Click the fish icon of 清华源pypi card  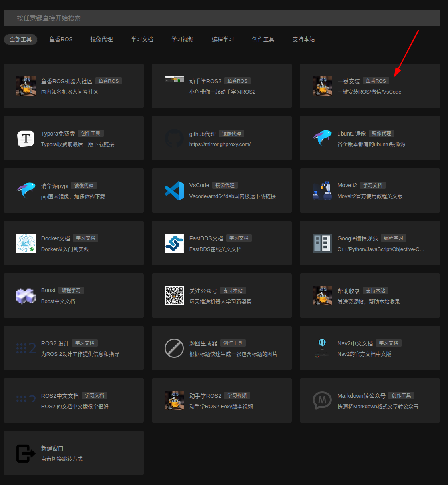coord(26,191)
